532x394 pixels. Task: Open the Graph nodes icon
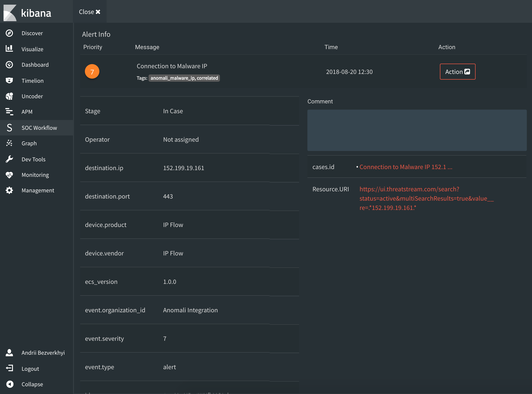coord(9,143)
